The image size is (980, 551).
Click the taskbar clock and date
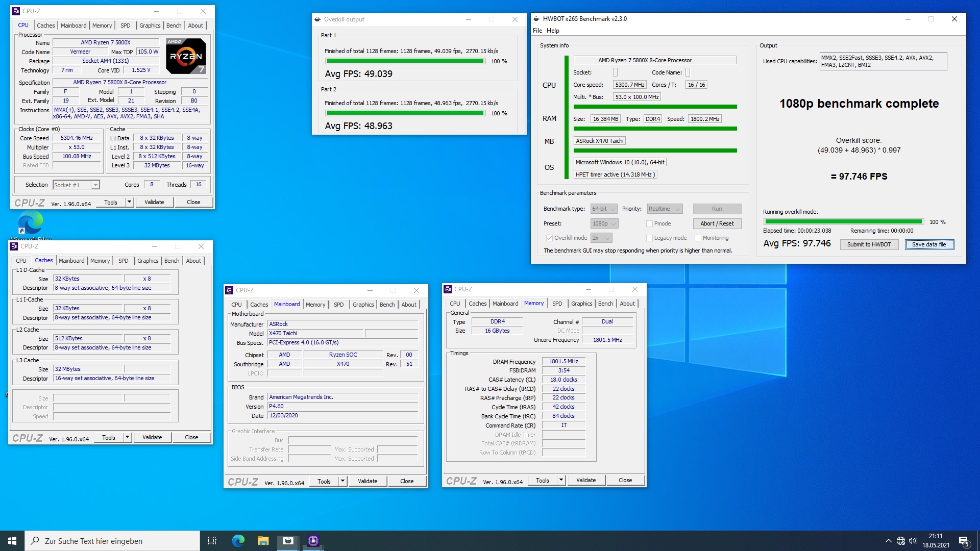935,541
